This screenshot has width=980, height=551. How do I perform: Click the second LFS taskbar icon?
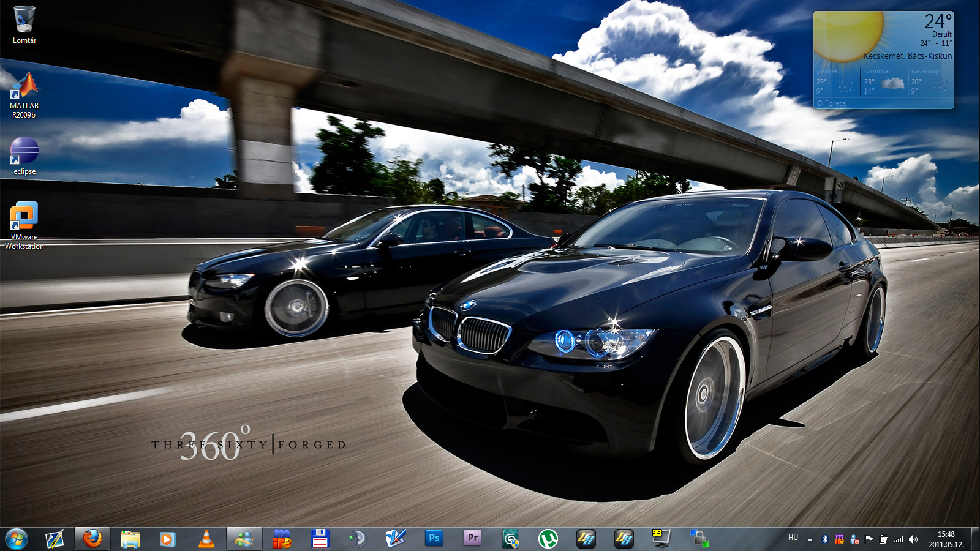(x=624, y=539)
